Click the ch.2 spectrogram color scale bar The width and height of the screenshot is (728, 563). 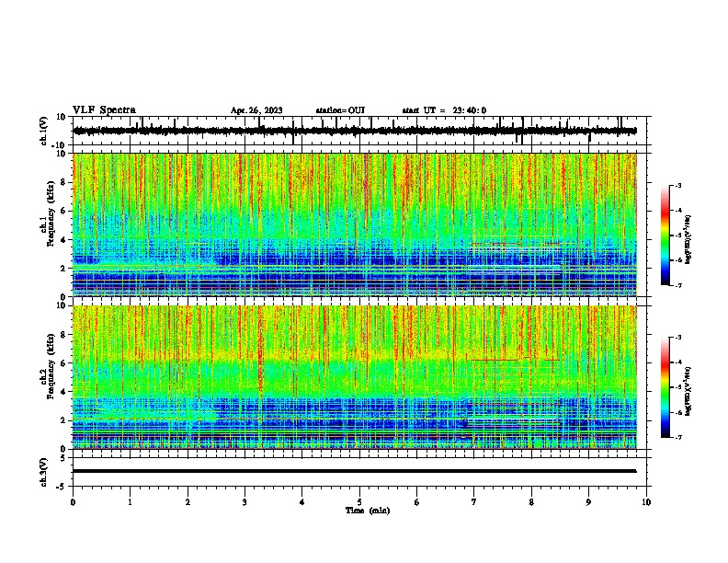pos(665,387)
